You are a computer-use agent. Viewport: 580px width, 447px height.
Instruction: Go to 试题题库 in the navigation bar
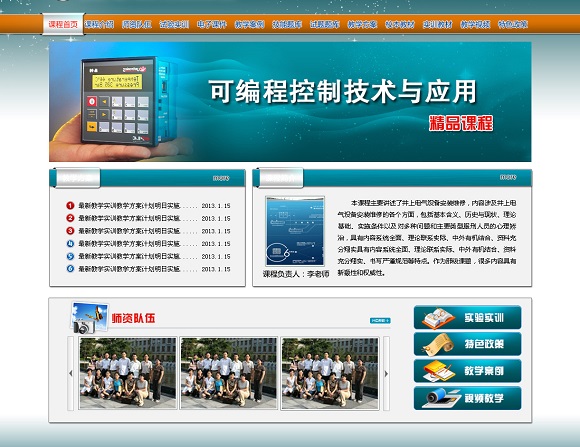325,24
